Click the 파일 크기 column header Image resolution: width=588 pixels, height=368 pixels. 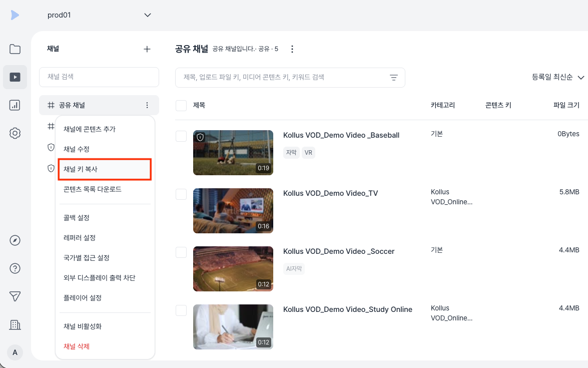coord(566,106)
